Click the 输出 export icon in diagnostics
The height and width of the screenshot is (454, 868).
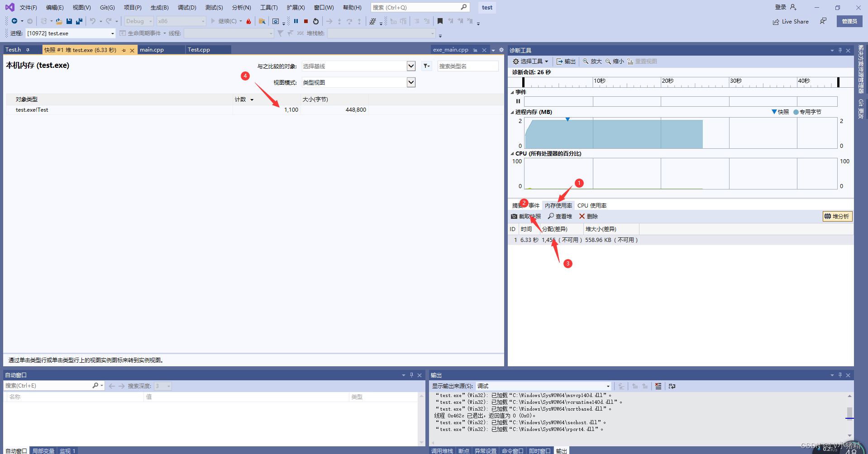tap(566, 61)
